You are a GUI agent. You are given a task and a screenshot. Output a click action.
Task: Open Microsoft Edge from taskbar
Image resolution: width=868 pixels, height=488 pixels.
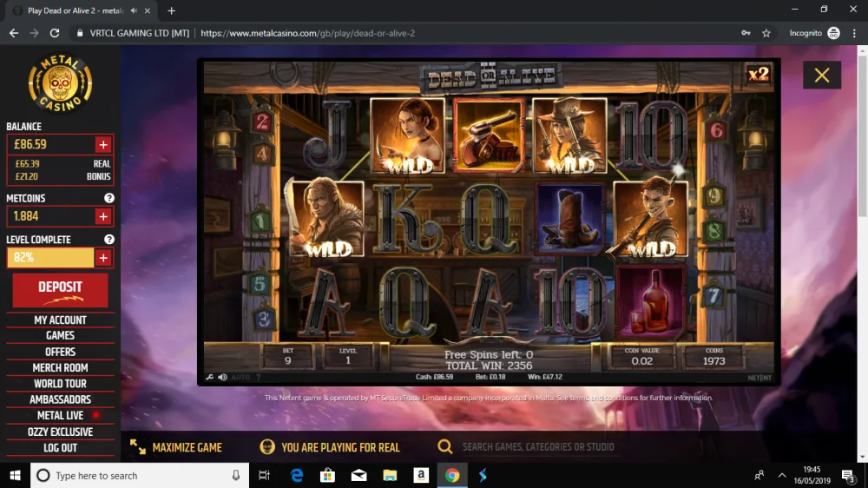(297, 475)
